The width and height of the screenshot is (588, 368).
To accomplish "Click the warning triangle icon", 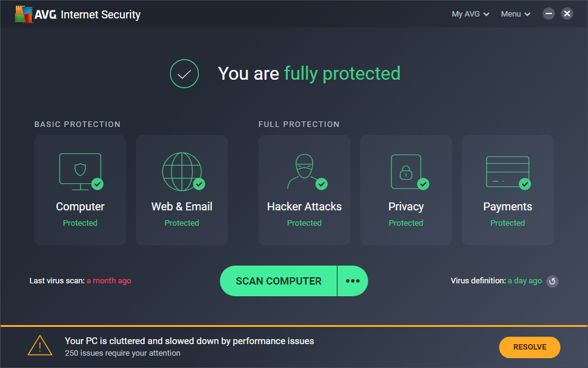I will pos(40,346).
